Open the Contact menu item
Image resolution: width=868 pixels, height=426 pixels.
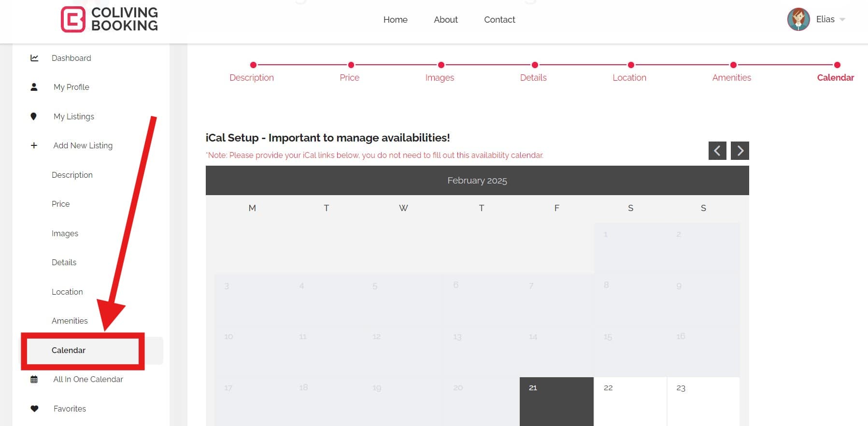coord(499,20)
